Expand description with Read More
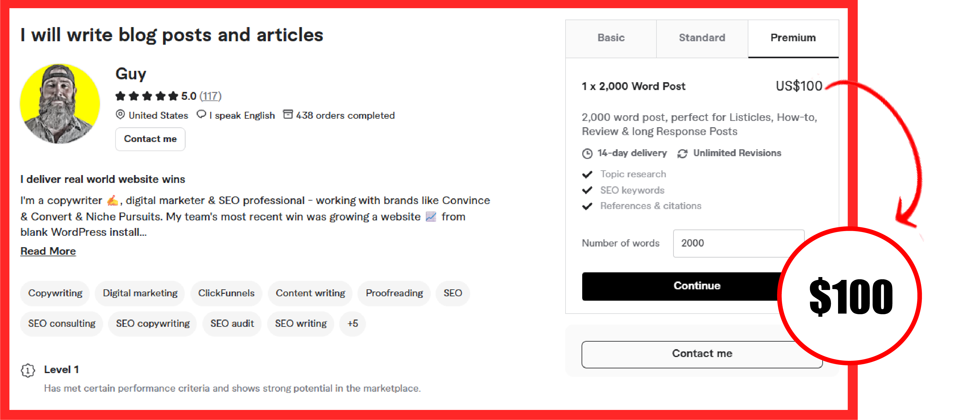The image size is (980, 420). pos(48,251)
